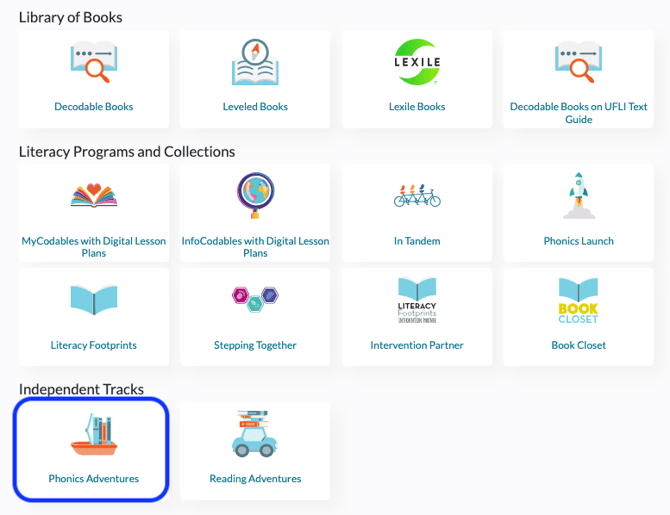670x515 pixels.
Task: Open the Leveled Books compass icon
Action: click(x=255, y=62)
